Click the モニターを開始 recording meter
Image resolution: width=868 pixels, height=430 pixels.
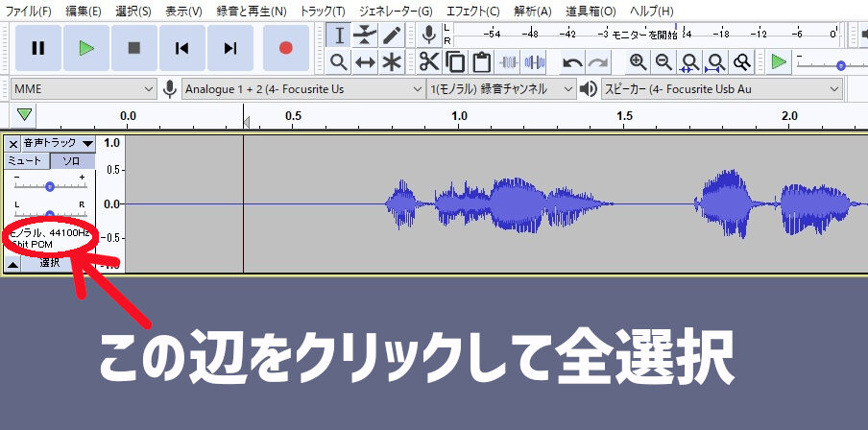tap(645, 35)
